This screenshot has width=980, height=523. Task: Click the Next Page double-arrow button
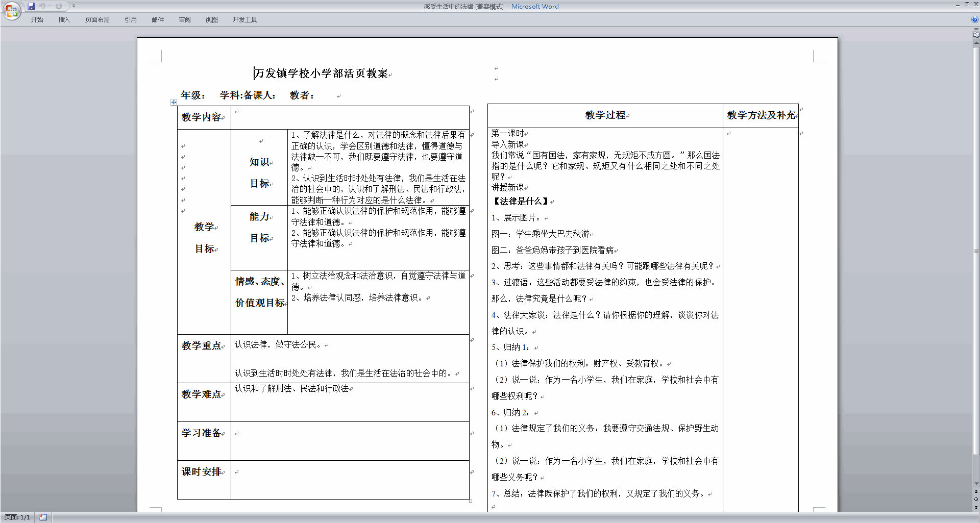click(976, 507)
